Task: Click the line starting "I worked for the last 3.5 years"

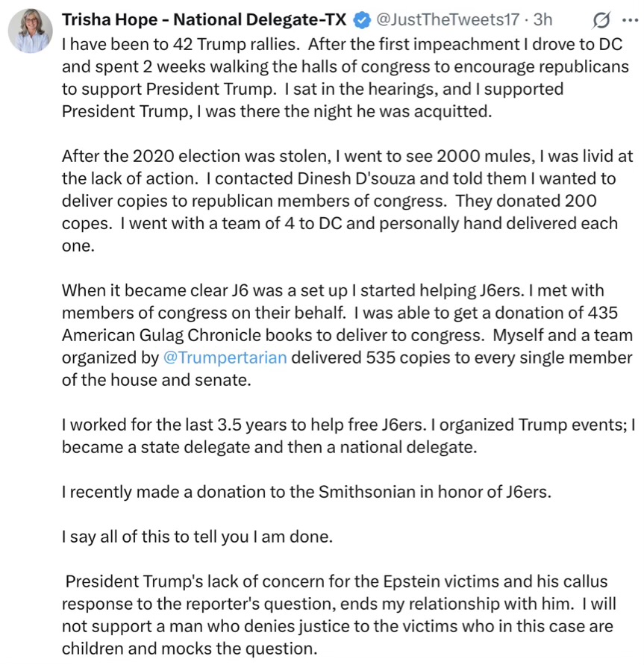Action: pyautogui.click(x=348, y=425)
